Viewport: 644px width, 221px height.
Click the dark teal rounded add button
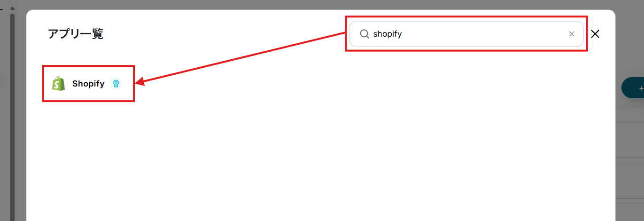[633, 88]
